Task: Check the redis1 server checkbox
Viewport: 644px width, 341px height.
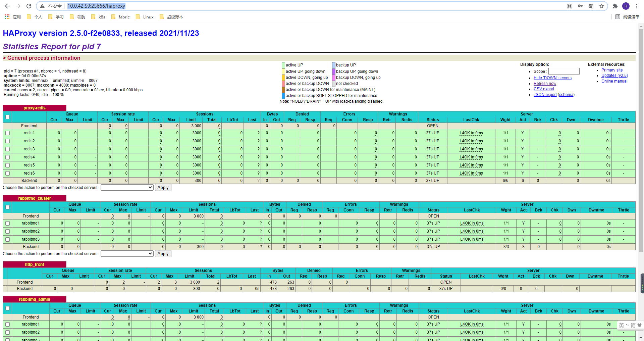Action: point(7,133)
